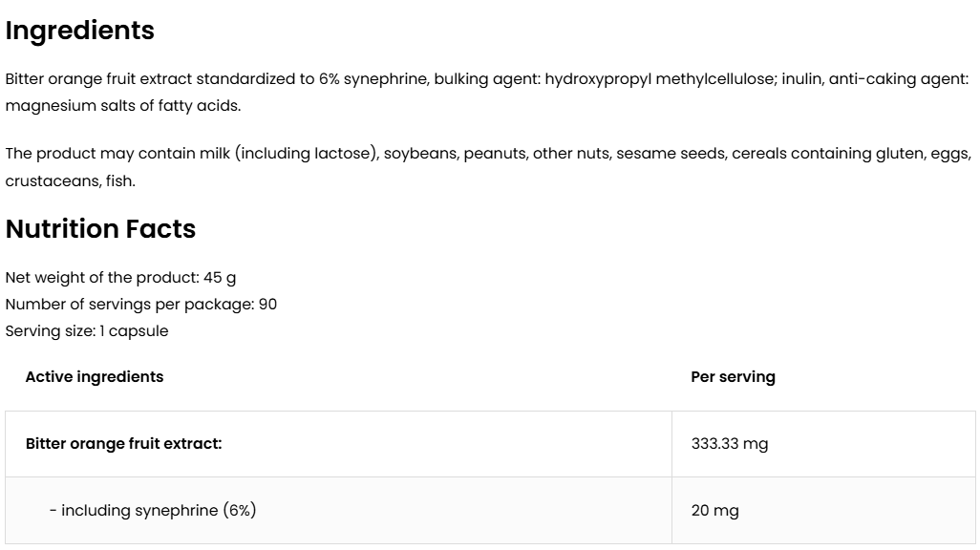The image size is (980, 550).
Task: Click the words 'crustaceans, fish' in allergen note
Action: [70, 180]
